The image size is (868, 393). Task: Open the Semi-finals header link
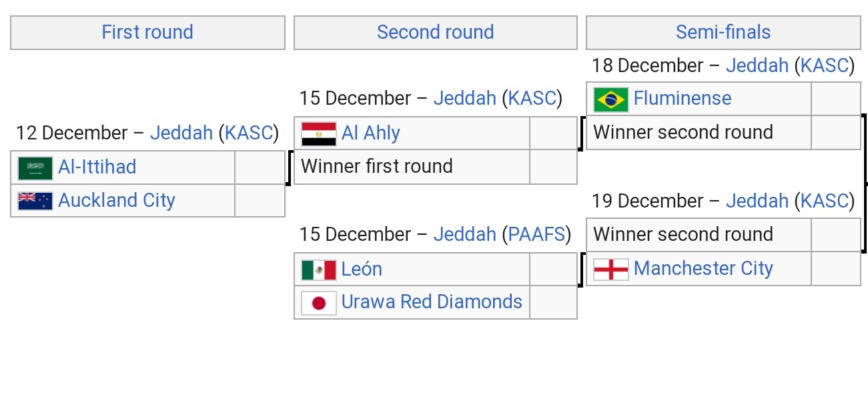(723, 32)
